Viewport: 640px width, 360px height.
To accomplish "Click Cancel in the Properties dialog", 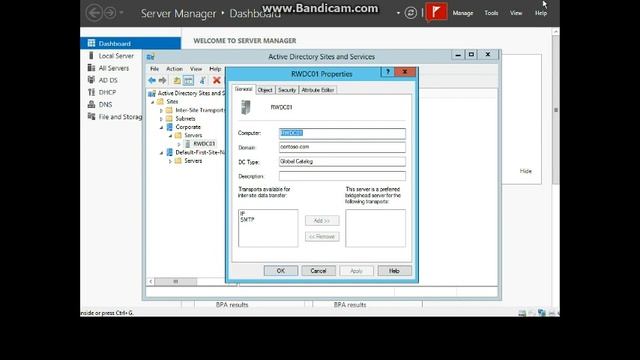I will 318,271.
